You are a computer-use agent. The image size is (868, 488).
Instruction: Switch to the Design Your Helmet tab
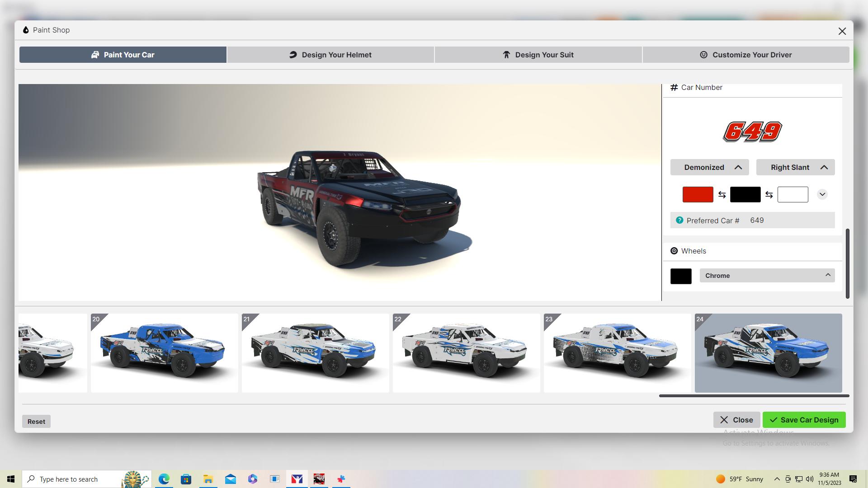tap(330, 55)
